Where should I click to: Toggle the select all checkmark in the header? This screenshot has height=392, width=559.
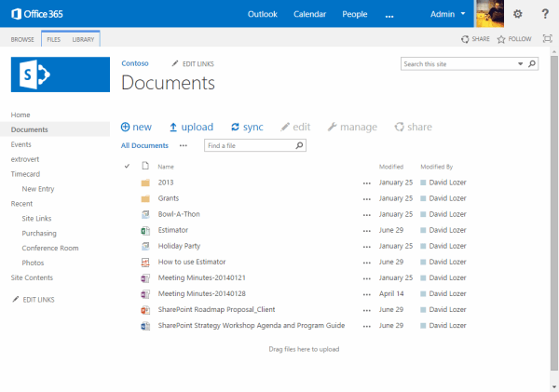point(127,166)
